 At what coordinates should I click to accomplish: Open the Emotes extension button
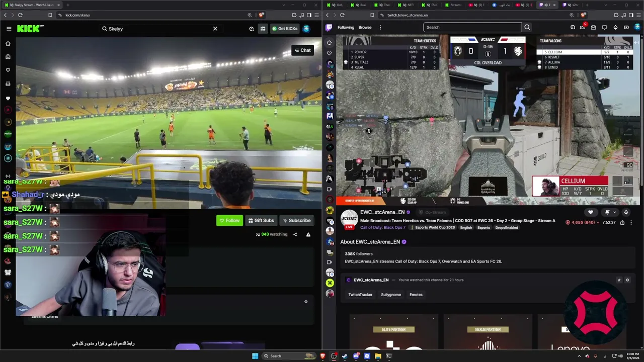click(x=416, y=295)
